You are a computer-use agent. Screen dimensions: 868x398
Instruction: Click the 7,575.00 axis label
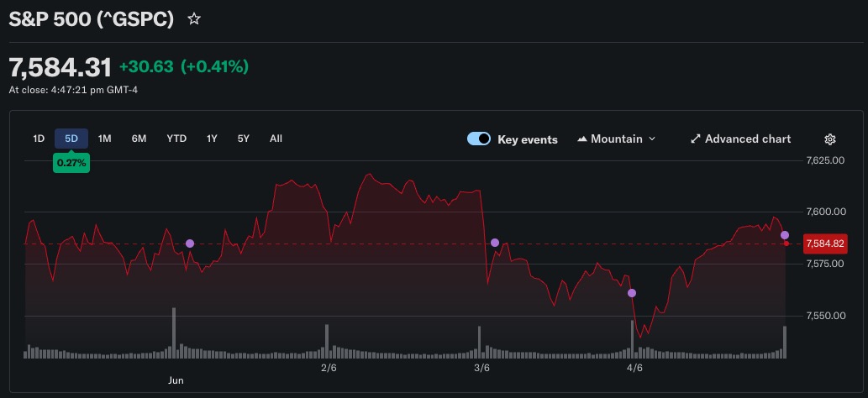[x=825, y=264]
